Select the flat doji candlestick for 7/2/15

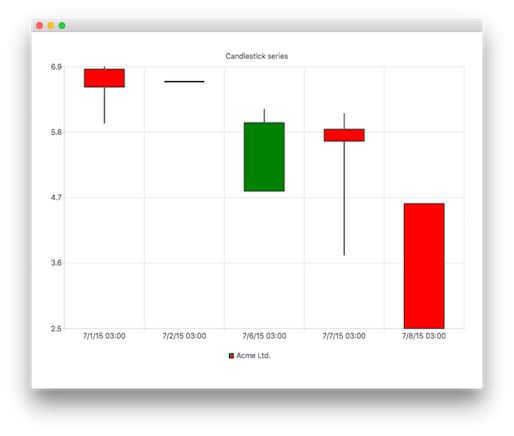[x=184, y=81]
